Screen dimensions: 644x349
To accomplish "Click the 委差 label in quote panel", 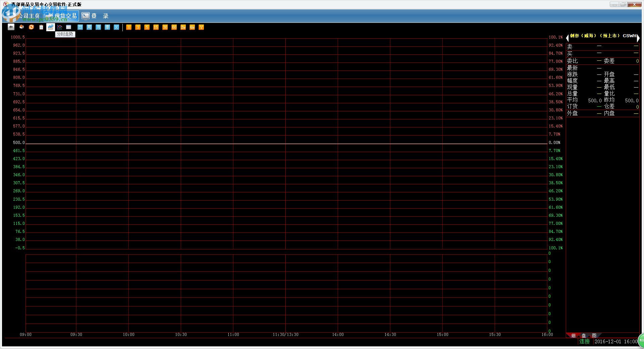I will coord(609,61).
